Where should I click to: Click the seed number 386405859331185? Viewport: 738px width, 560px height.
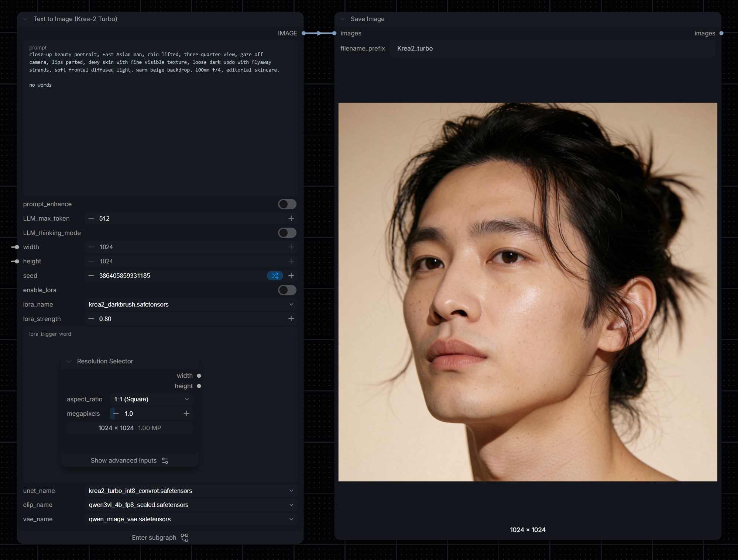124,276
